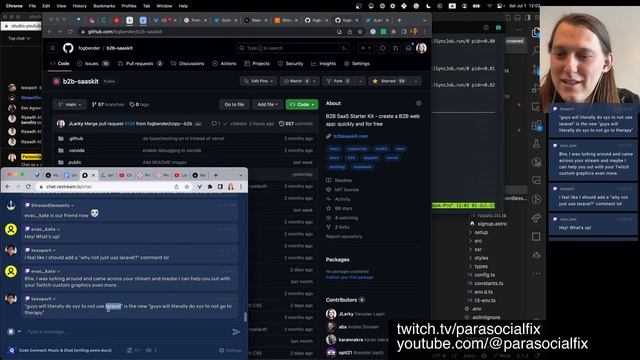640x360 pixels.
Task: Open VS Code Testing beaker icon
Action: [x=536, y=144]
